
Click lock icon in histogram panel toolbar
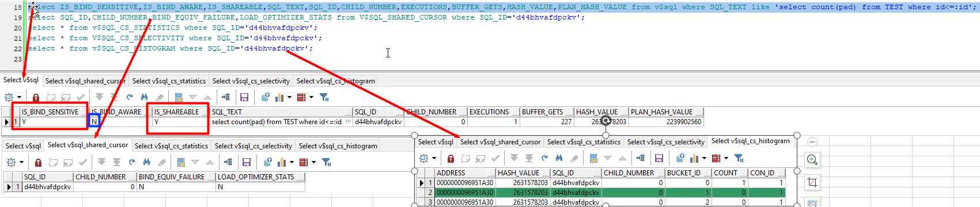point(451,158)
